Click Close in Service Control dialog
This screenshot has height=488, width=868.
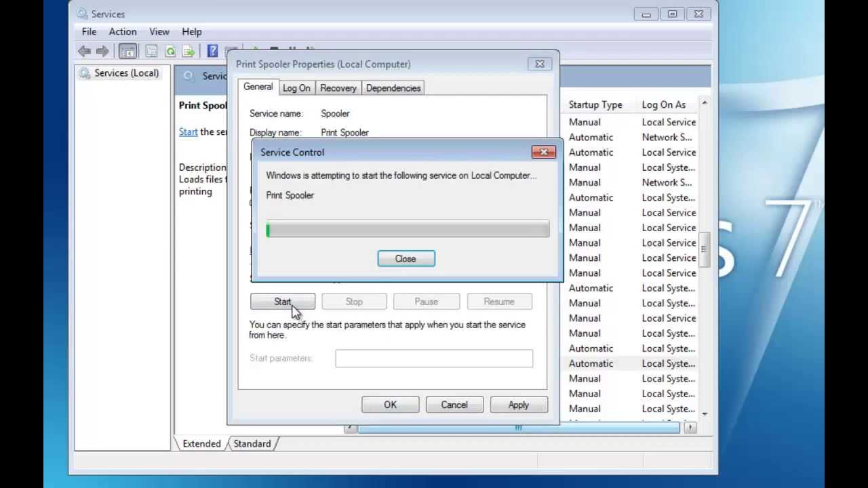(406, 259)
